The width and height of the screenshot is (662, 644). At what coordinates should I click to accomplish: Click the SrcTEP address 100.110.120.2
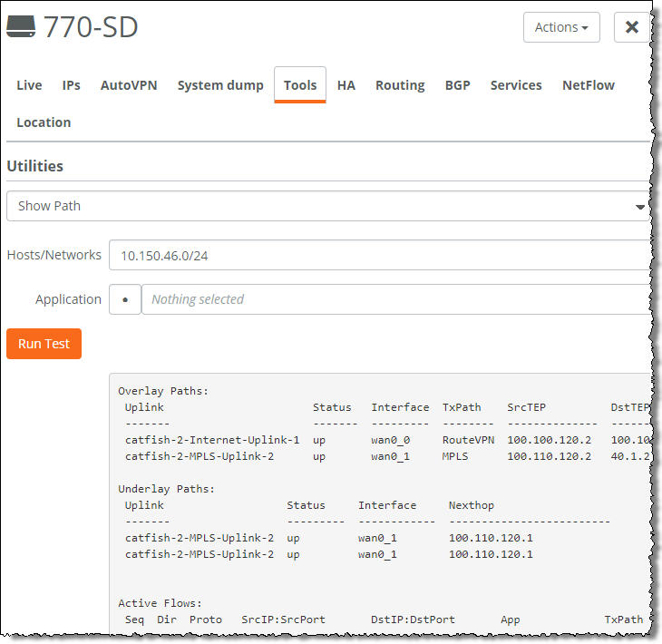[x=550, y=456]
